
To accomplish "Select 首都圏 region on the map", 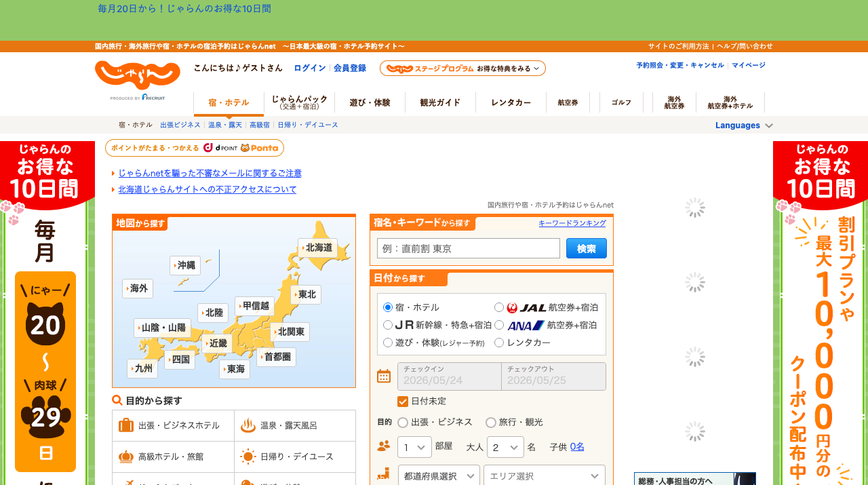I will pos(276,357).
